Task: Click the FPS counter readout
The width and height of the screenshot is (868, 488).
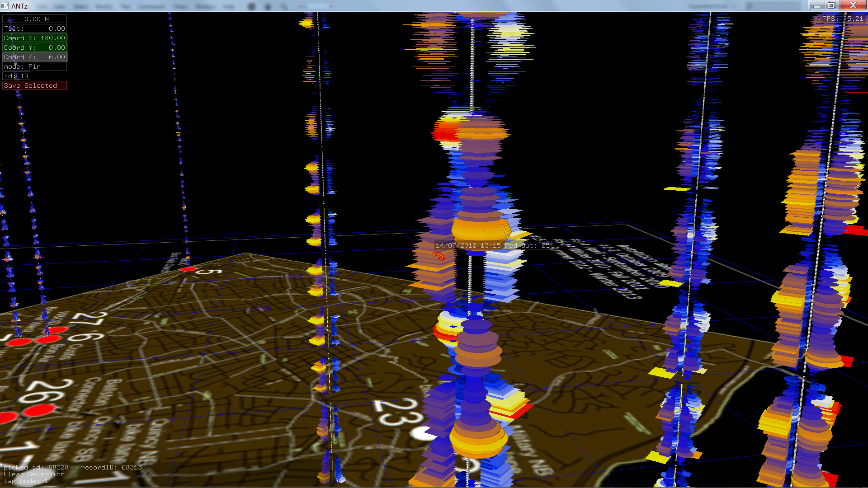Action: [843, 19]
